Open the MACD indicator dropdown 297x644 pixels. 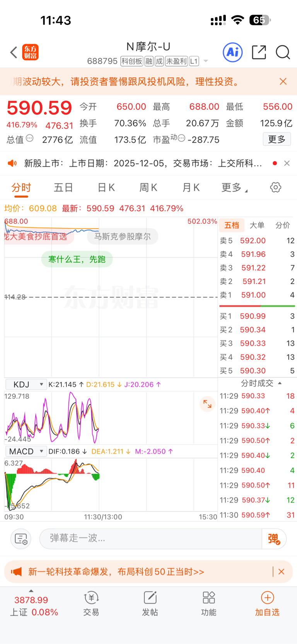[x=26, y=451]
